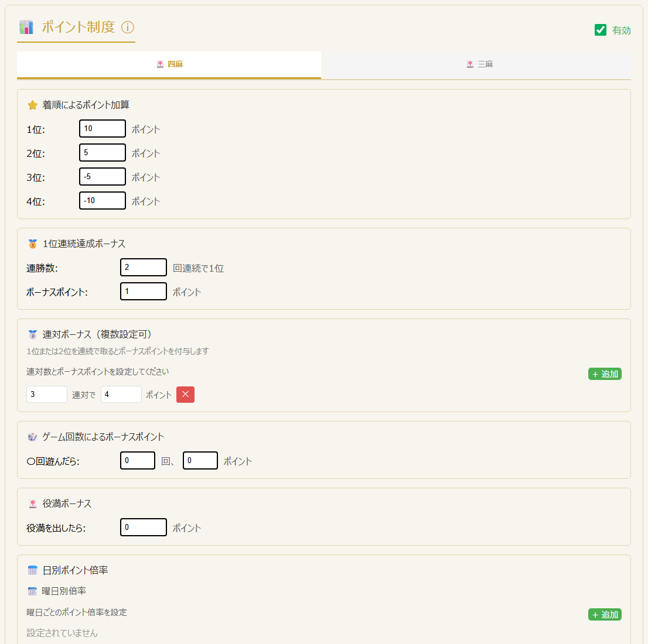This screenshot has width=648, height=644.
Task: Click the calendar icon beside 日別ポイント倍率
Action: pos(33,570)
